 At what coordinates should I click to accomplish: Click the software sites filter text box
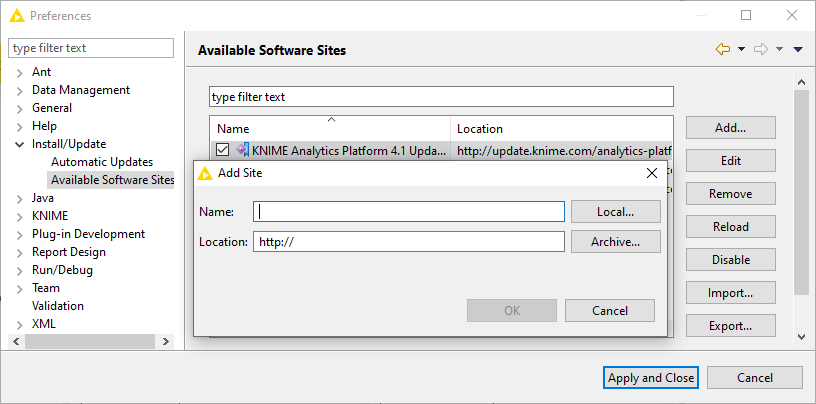(x=441, y=97)
